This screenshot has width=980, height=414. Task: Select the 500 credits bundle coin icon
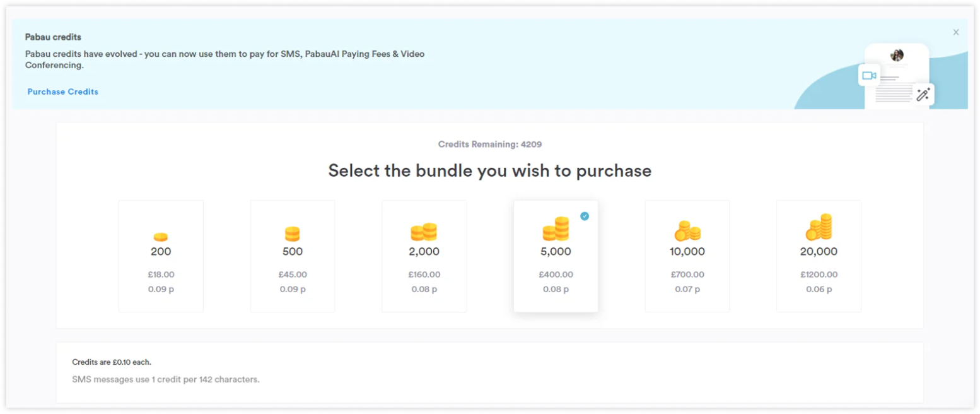(292, 234)
